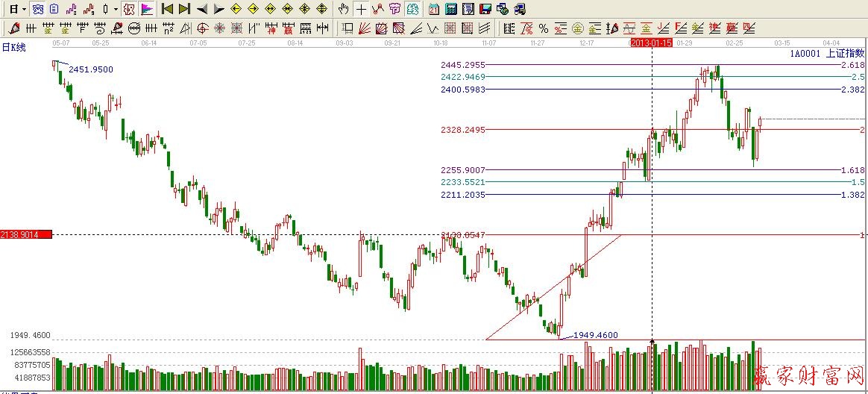Jump to the first bar of the chart
Image resolution: width=868 pixels, height=394 pixels.
point(168,9)
